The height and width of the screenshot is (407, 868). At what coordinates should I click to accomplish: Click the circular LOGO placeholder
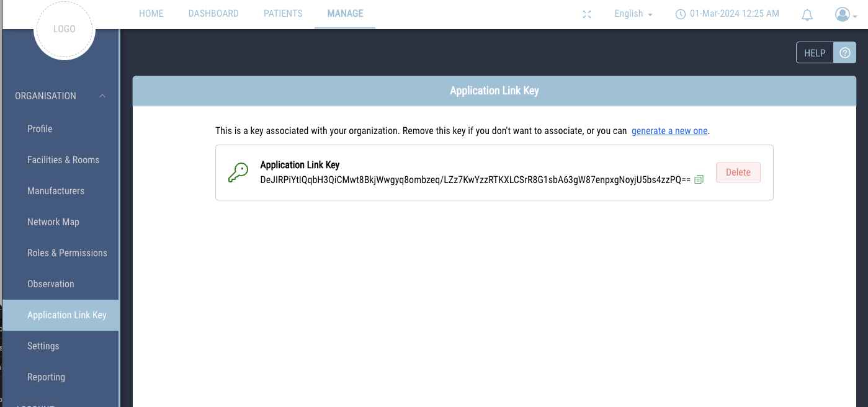point(65,29)
